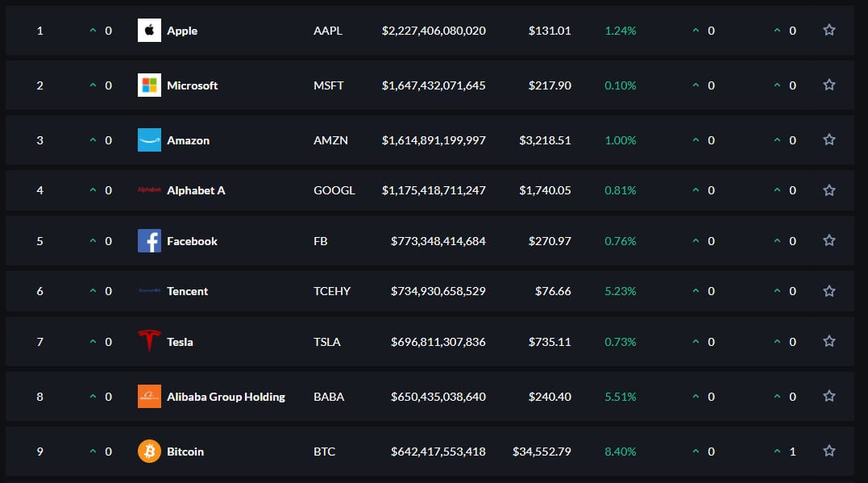Open the Tencent name link

(187, 291)
